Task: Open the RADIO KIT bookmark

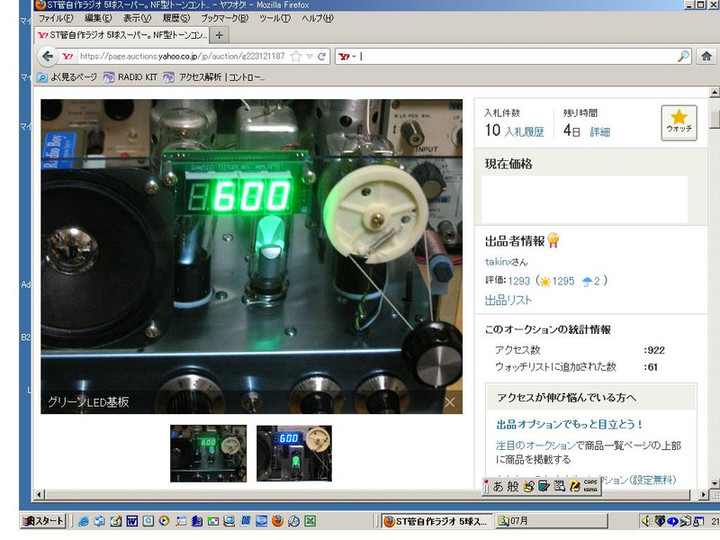Action: pyautogui.click(x=130, y=77)
